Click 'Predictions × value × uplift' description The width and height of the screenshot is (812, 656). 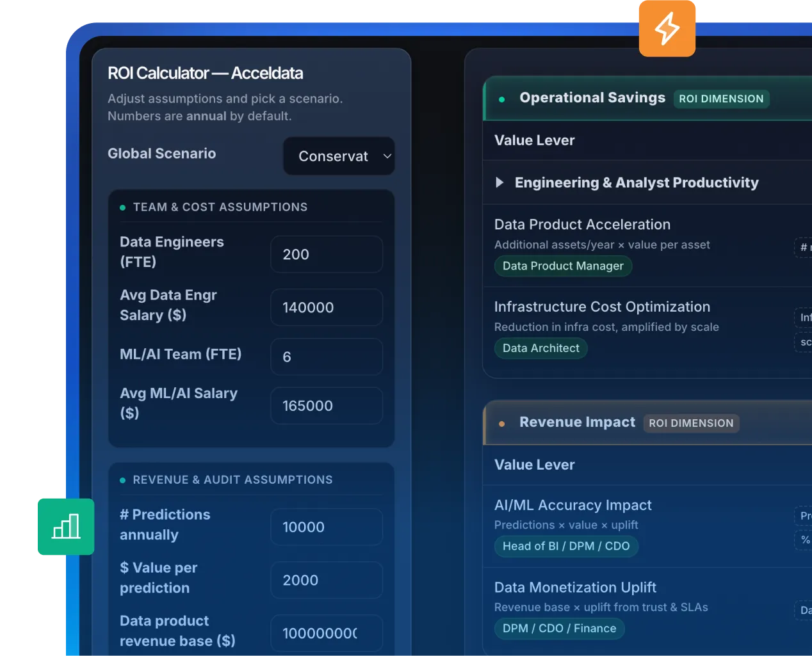tap(566, 525)
